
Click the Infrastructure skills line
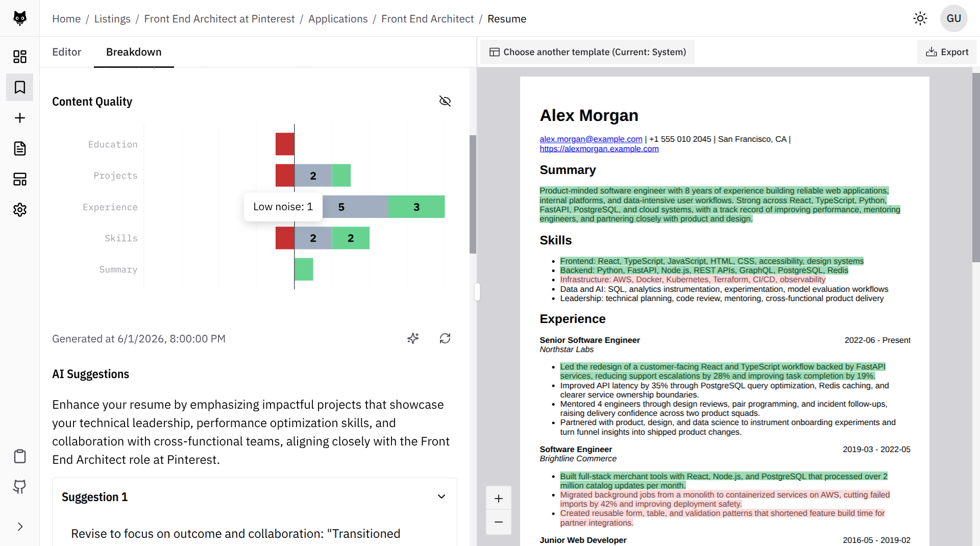[x=693, y=280]
